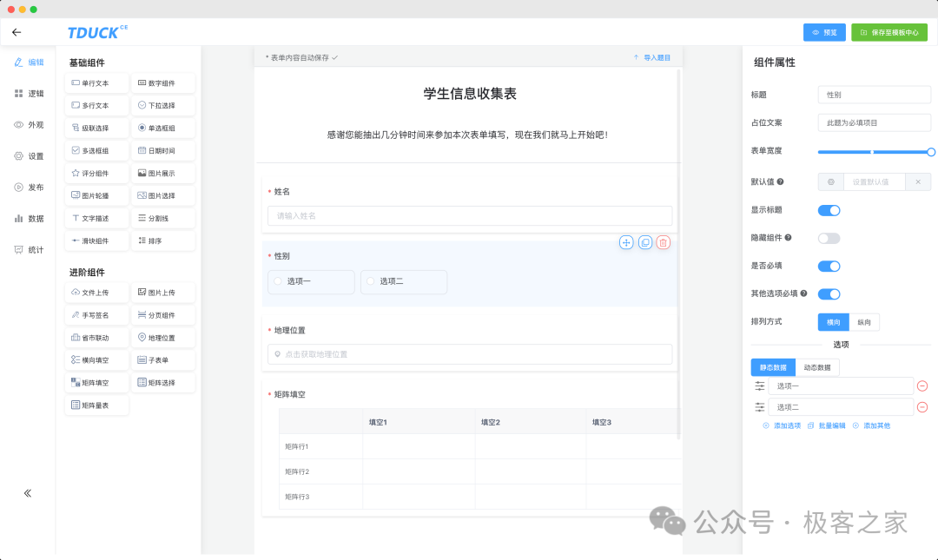Open the 逻辑 section in left sidebar
938x560 pixels.
coord(29,94)
